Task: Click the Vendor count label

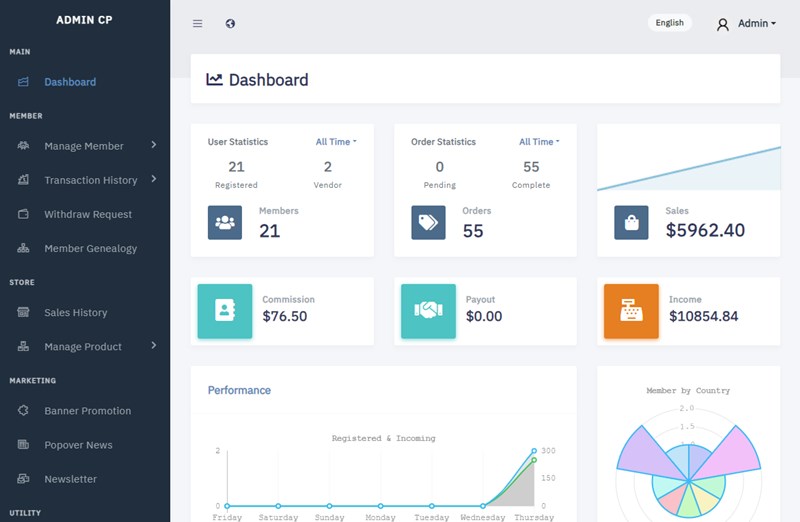Action: (328, 185)
